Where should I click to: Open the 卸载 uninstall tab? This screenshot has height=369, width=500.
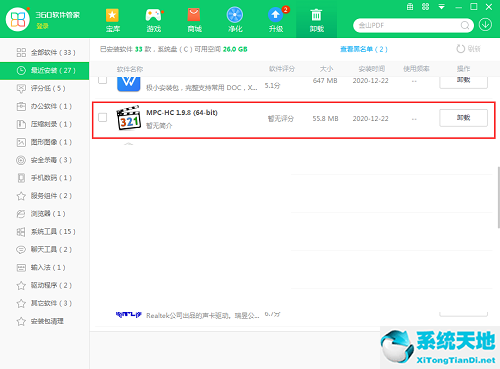(x=316, y=20)
